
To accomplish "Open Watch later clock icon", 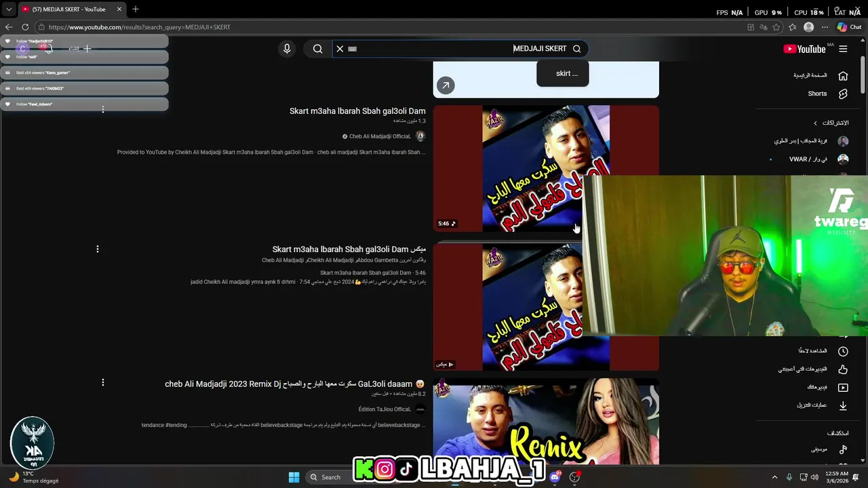I will coord(843,351).
